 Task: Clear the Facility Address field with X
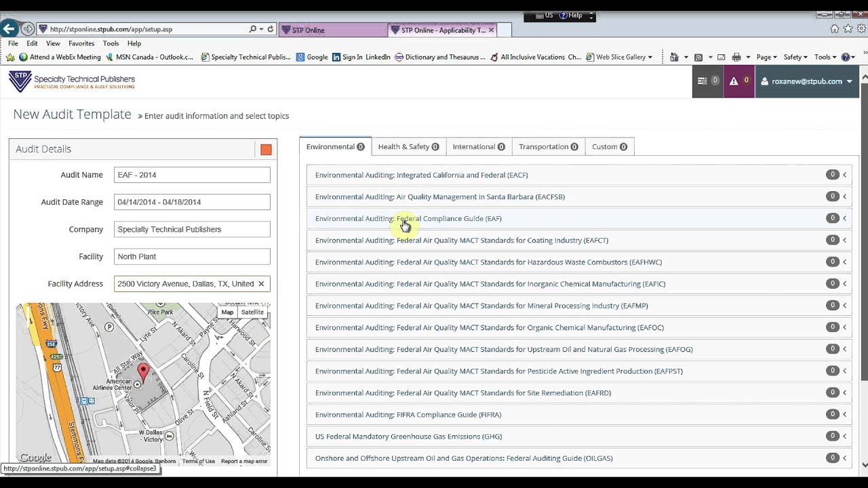[x=261, y=284]
